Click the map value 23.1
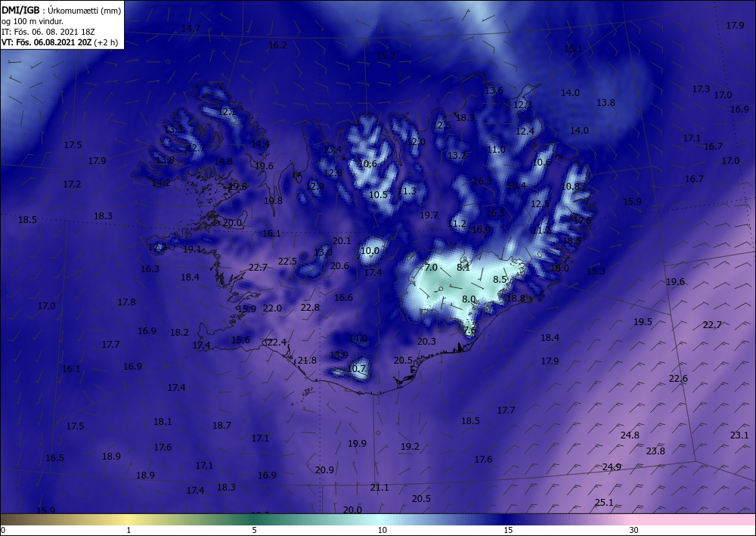 [739, 435]
